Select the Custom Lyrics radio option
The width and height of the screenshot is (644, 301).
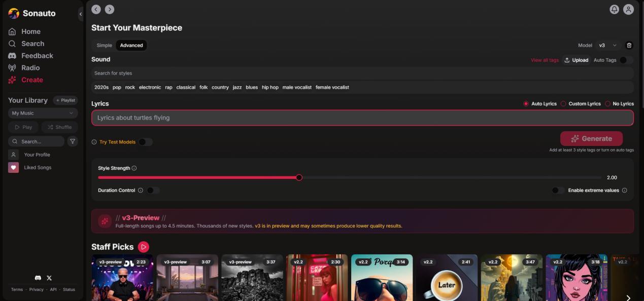[x=563, y=104]
